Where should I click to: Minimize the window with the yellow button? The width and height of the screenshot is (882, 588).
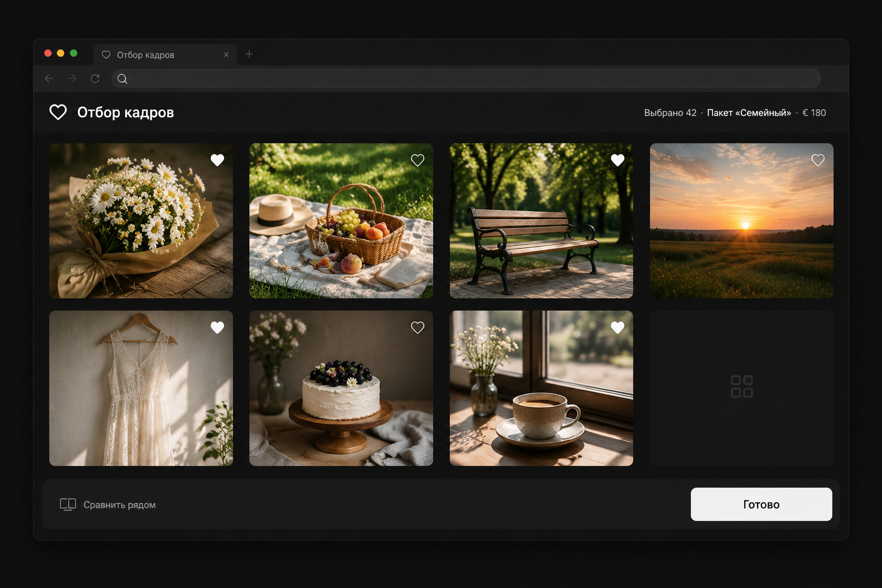[x=60, y=53]
